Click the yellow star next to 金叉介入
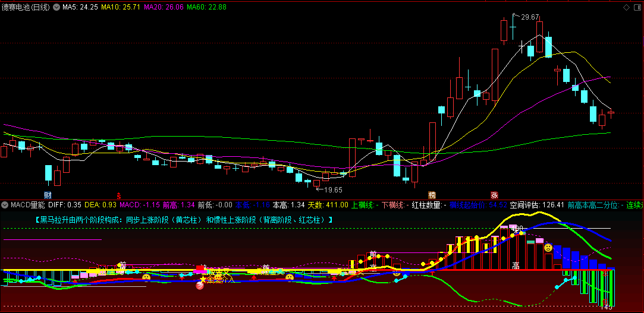Viewport: 644px width, 313px height. [x=203, y=279]
